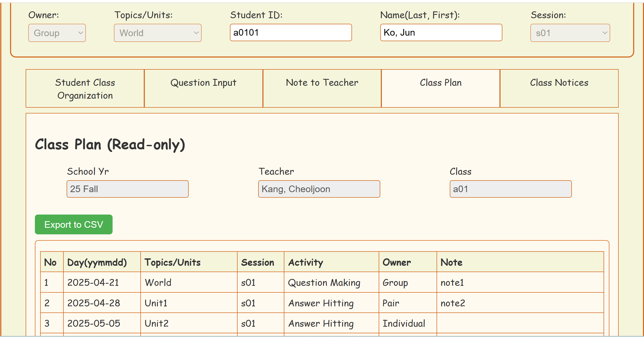Click the Question Making activity cell
Viewport: 644px width, 337px height.
pyautogui.click(x=324, y=283)
